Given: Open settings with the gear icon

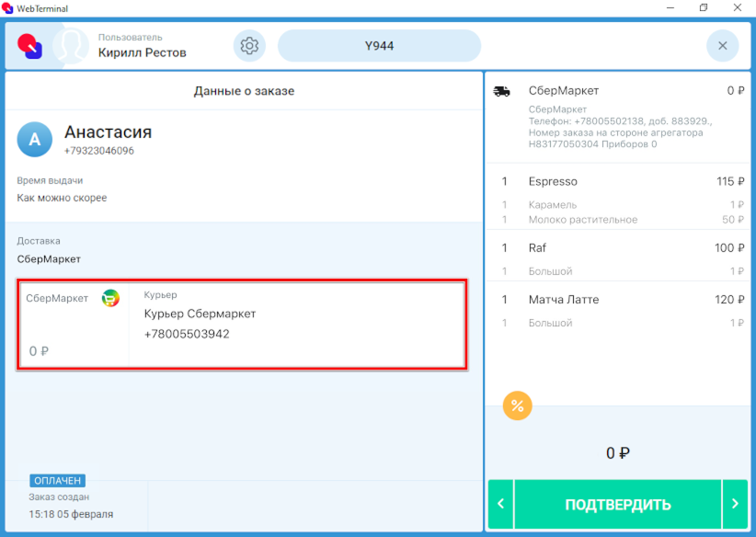Looking at the screenshot, I should 249,46.
